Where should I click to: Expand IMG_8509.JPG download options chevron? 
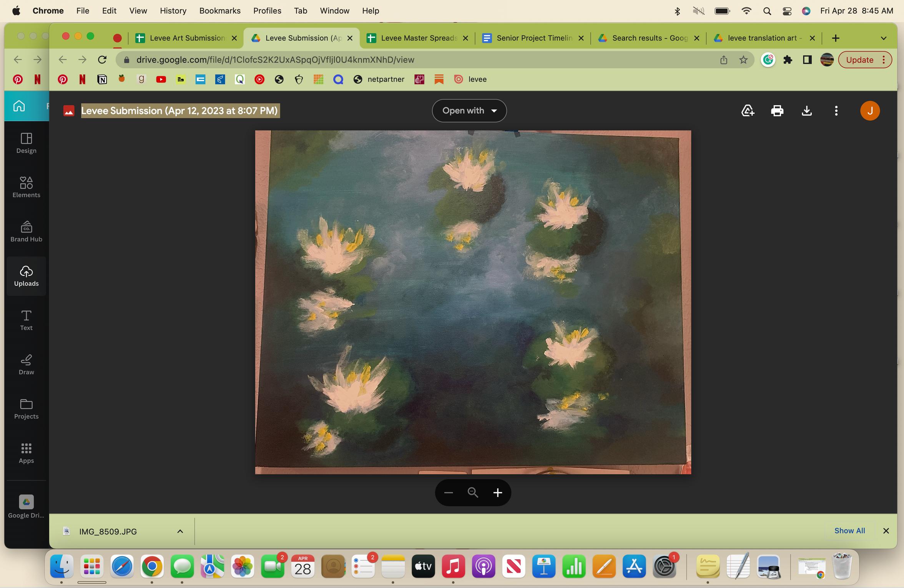tap(180, 531)
